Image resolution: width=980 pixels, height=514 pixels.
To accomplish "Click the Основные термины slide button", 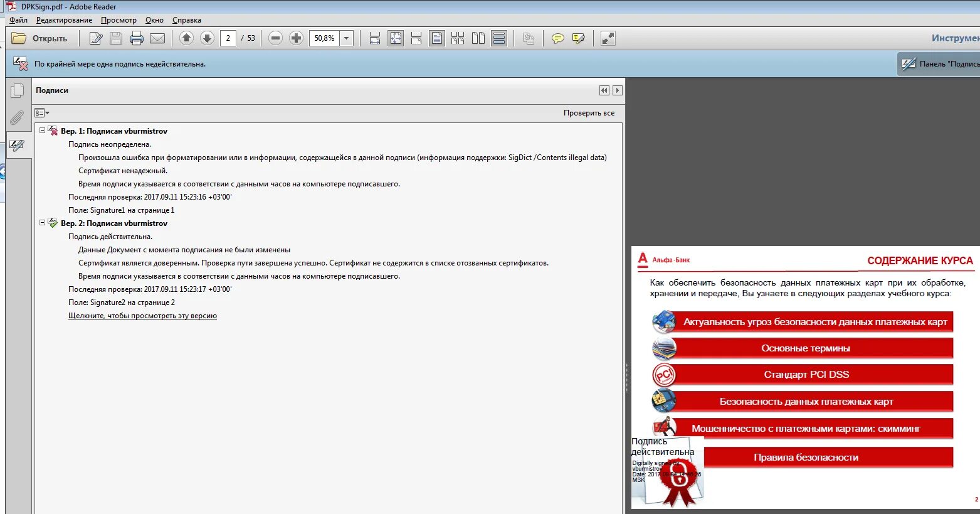I will 803,348.
